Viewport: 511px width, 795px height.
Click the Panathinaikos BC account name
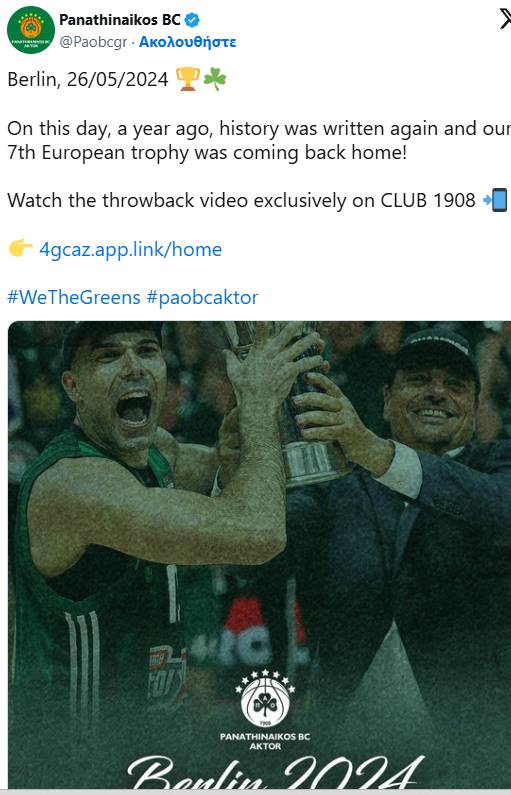click(x=120, y=20)
